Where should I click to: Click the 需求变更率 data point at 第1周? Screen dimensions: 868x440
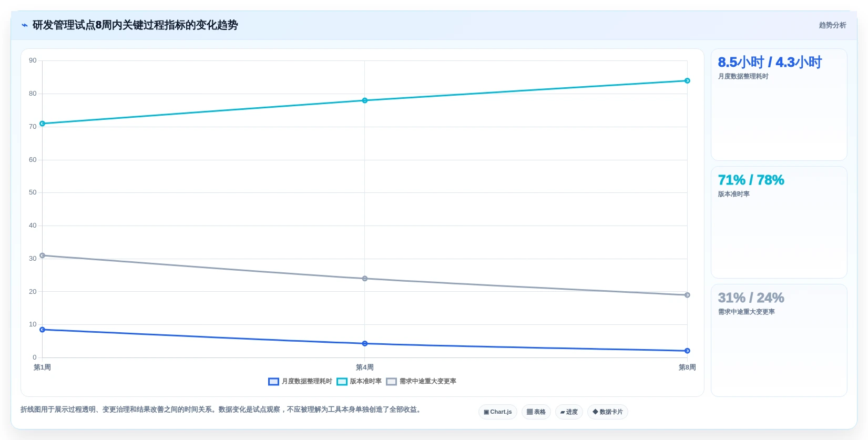coord(43,255)
